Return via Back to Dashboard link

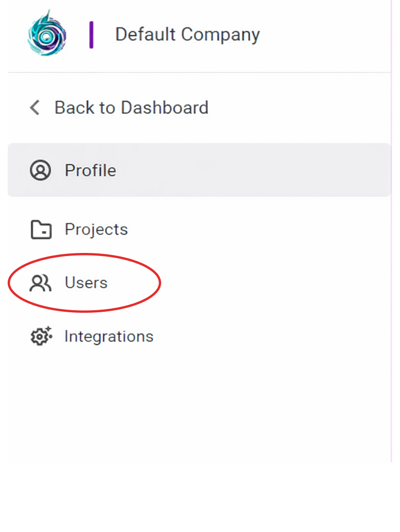[x=131, y=108]
